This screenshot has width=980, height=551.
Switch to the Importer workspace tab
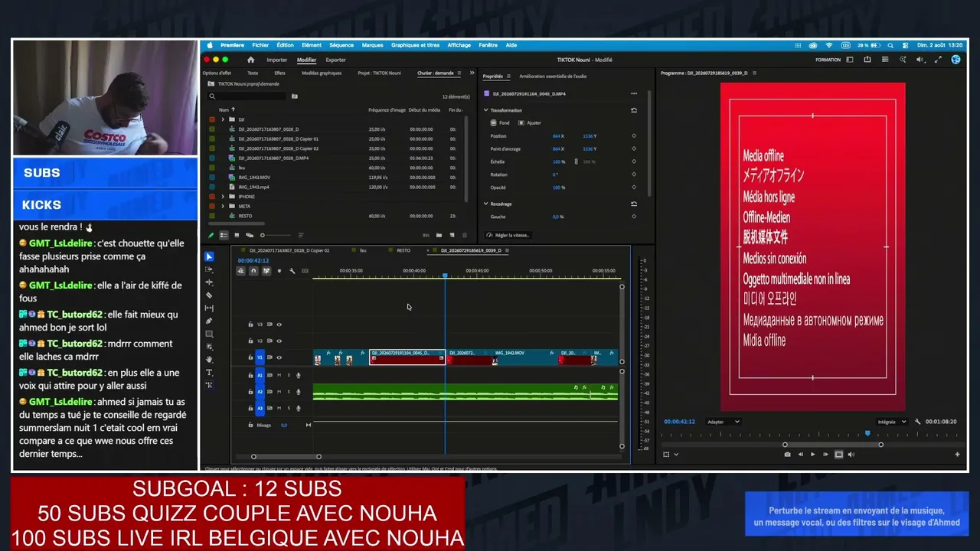click(x=277, y=60)
